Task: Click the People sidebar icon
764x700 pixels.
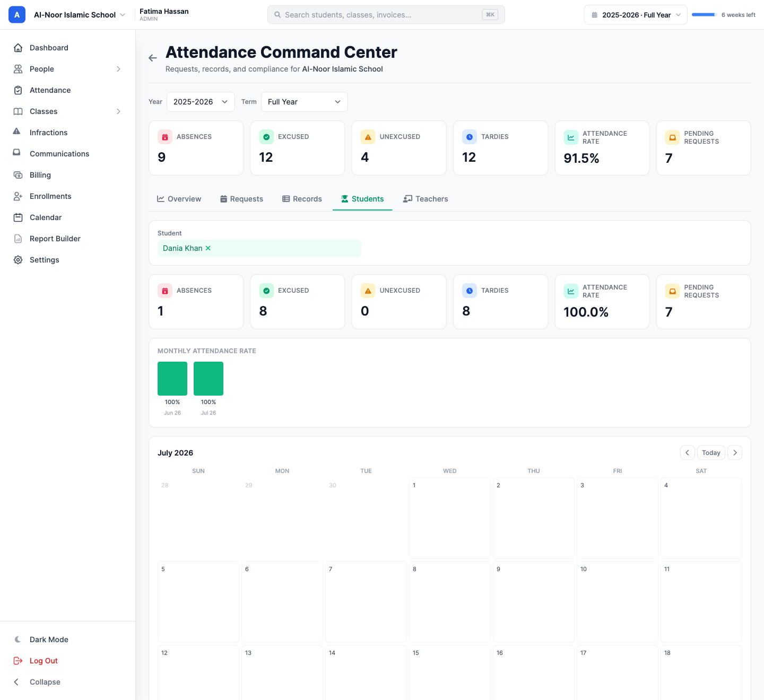Action: (18, 69)
